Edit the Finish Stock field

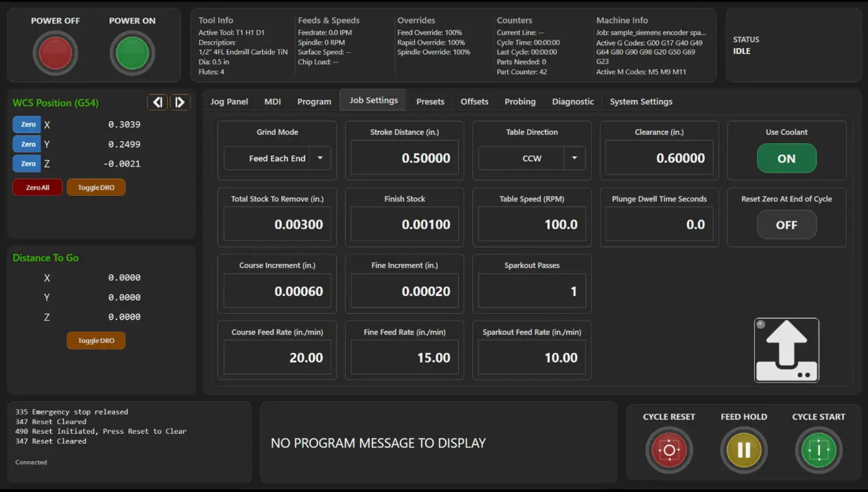405,225
